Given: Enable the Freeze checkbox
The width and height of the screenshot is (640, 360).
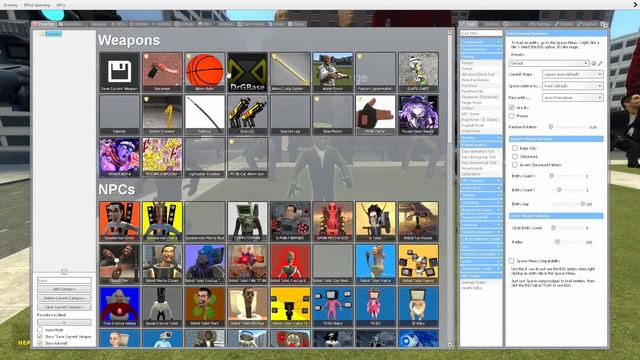Looking at the screenshot, I should [511, 116].
